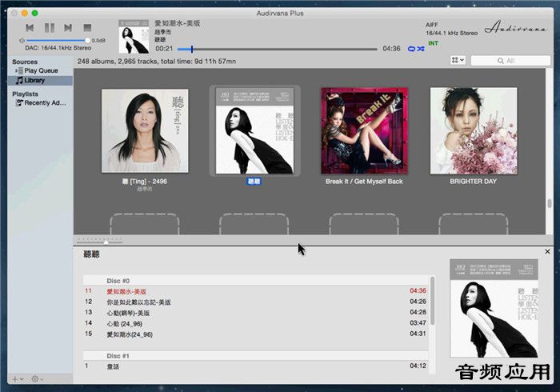Click the Audirvana logo
Image resolution: width=560 pixels, height=392 pixels.
[x=516, y=28]
